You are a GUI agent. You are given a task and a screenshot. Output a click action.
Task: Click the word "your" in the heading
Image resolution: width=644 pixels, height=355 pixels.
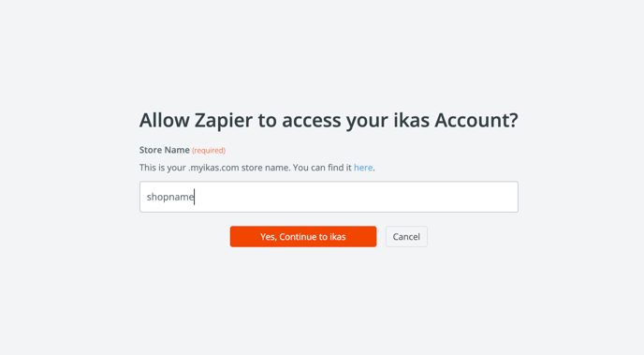click(367, 123)
